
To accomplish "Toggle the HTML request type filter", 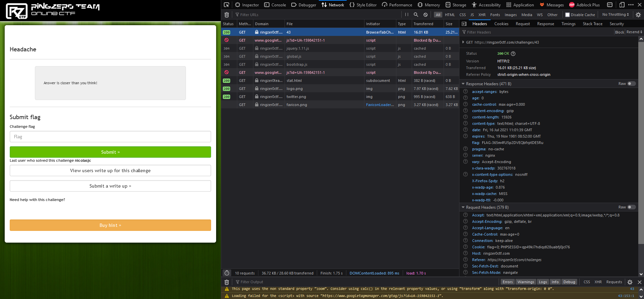I will tap(450, 15).
